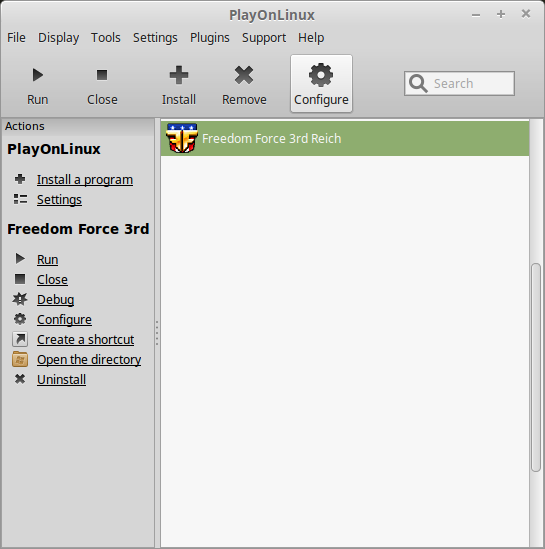Click the Install a program link

coord(85,180)
